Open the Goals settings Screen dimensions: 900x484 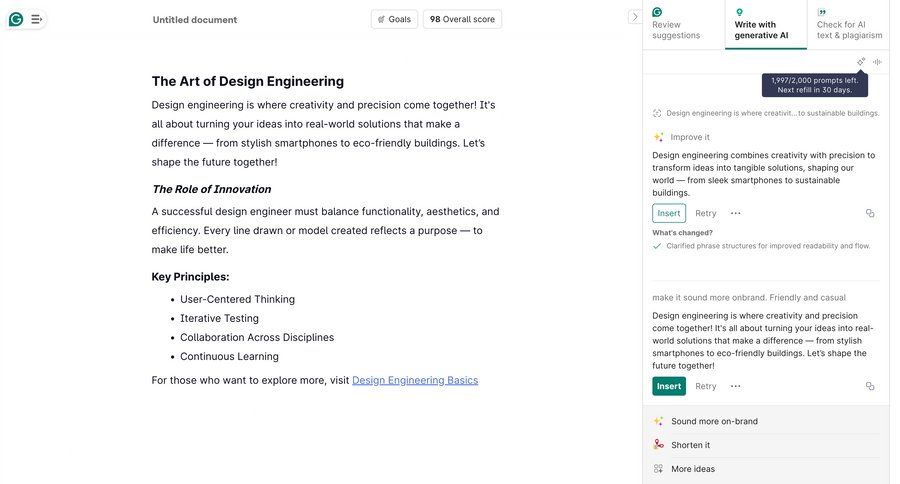[394, 19]
